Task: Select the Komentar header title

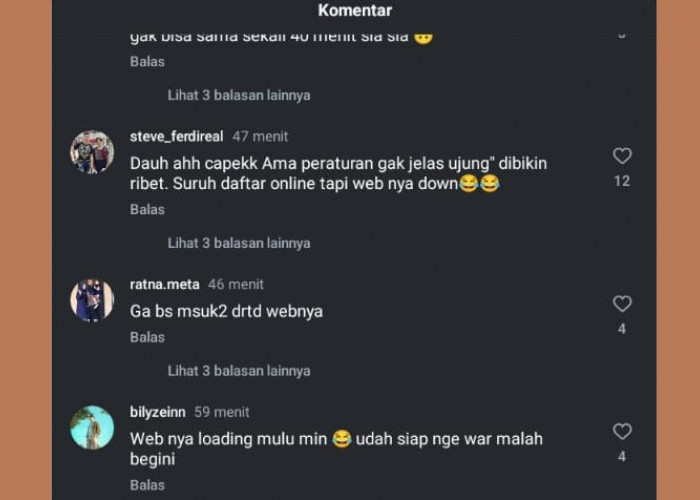Action: point(355,10)
